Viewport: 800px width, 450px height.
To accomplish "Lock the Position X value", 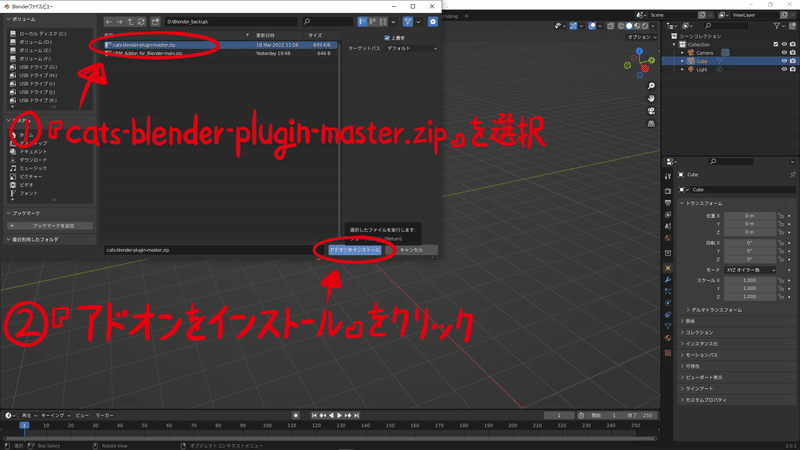I will (781, 216).
